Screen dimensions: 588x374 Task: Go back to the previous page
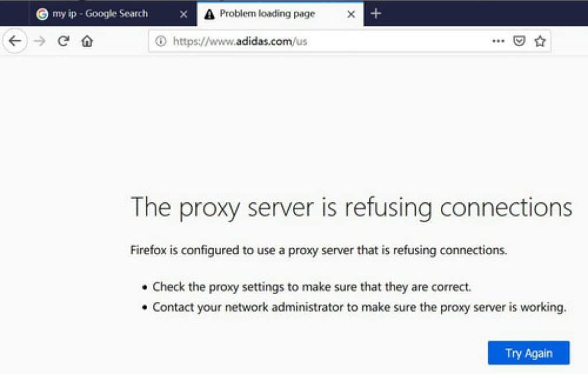point(15,41)
